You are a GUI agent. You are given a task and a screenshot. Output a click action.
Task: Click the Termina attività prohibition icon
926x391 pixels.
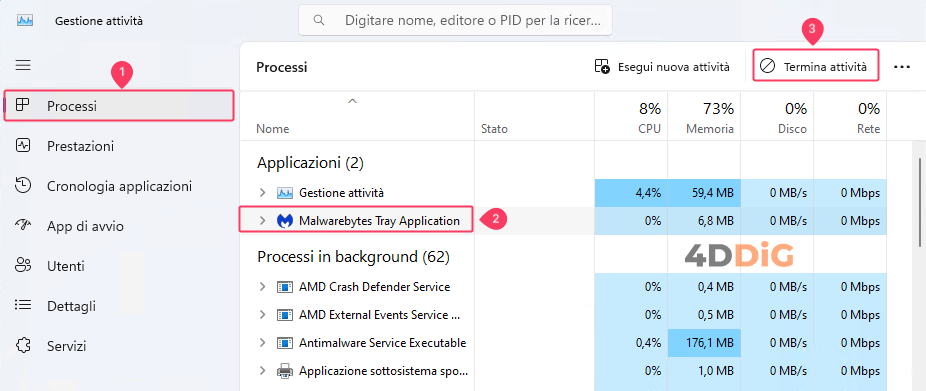(767, 66)
